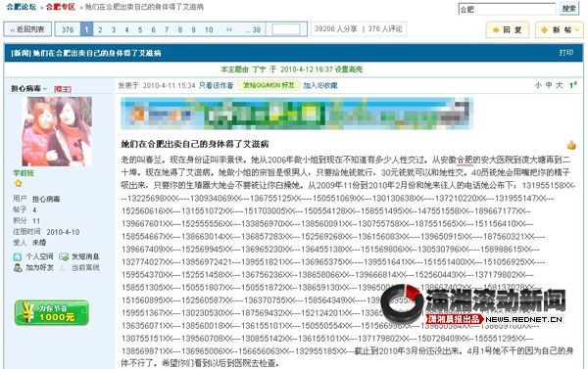Click the pixelated banner ad above the post
Image resolution: width=588 pixels, height=369 pixels.
pyautogui.click(x=296, y=114)
